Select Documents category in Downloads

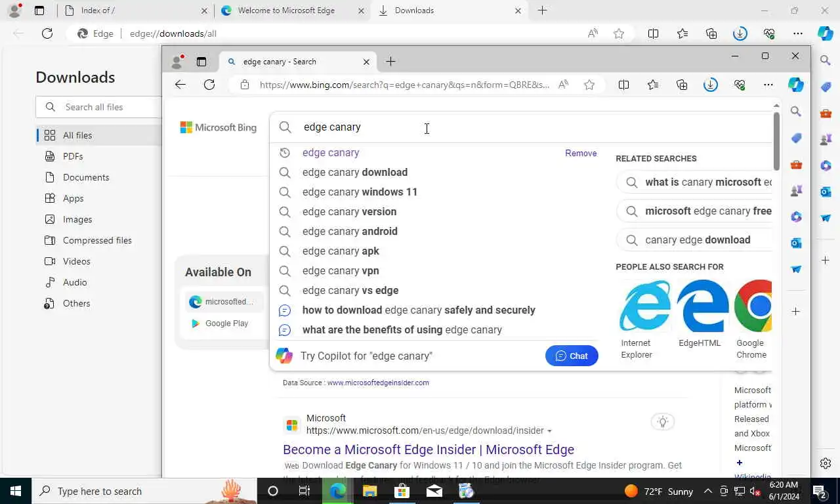pos(98,177)
